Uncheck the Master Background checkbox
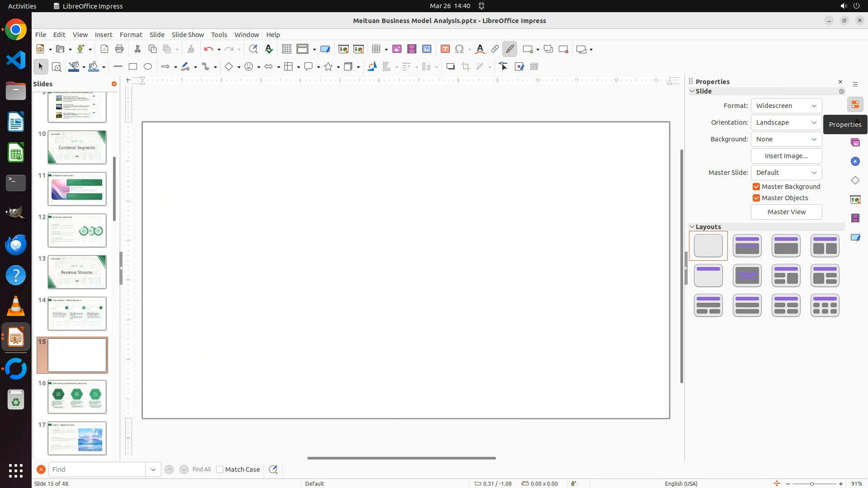The image size is (868, 488). (756, 187)
